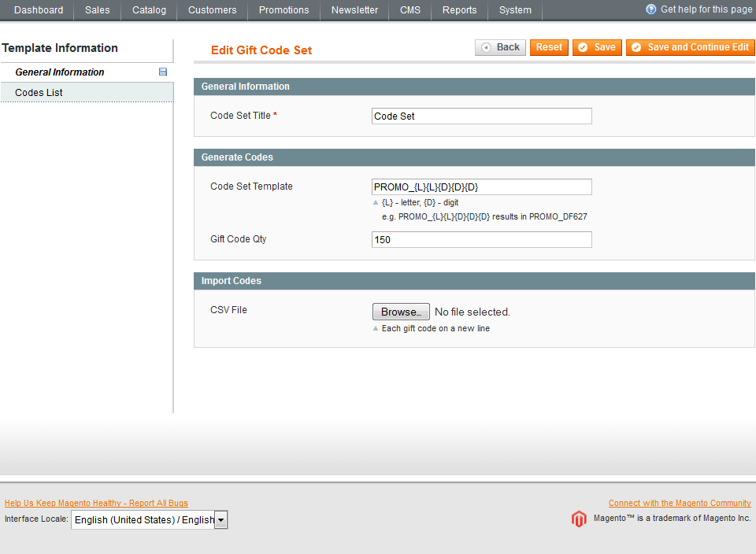The image size is (756, 554).
Task: Click the Magento logo icon in the footer
Action: [x=579, y=519]
